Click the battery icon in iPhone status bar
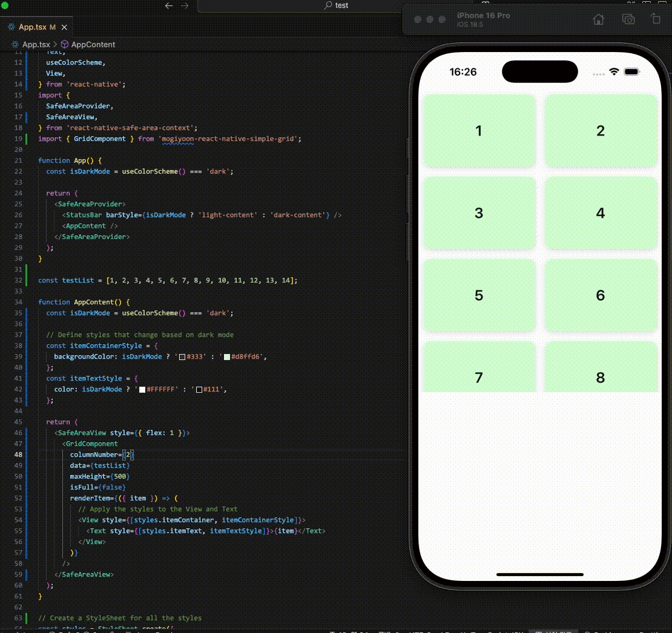 tap(631, 71)
